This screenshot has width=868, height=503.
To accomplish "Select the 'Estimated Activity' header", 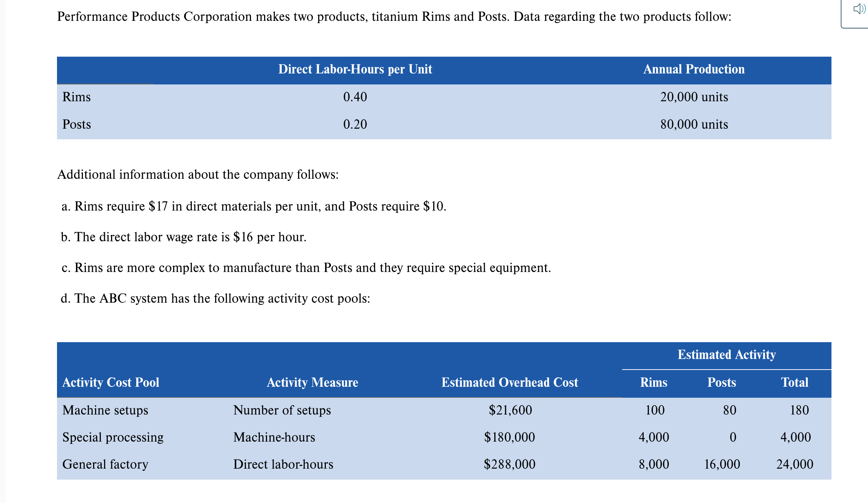I will (x=727, y=355).
